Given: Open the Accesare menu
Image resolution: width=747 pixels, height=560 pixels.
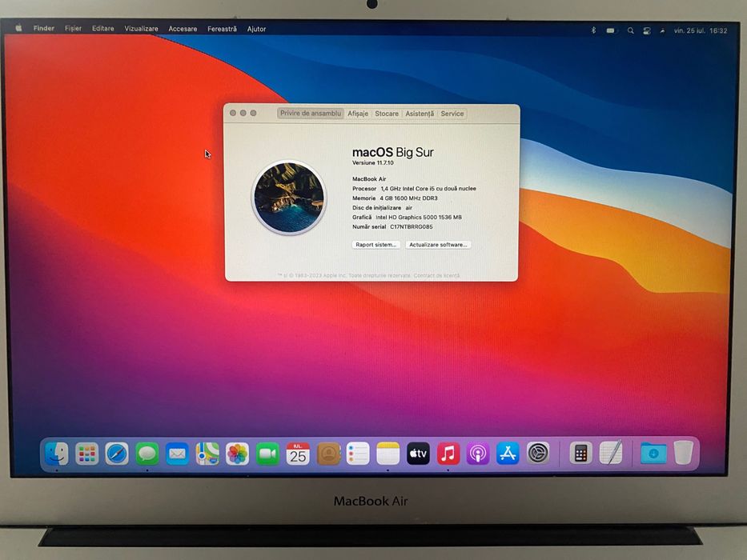Looking at the screenshot, I should tap(183, 29).
